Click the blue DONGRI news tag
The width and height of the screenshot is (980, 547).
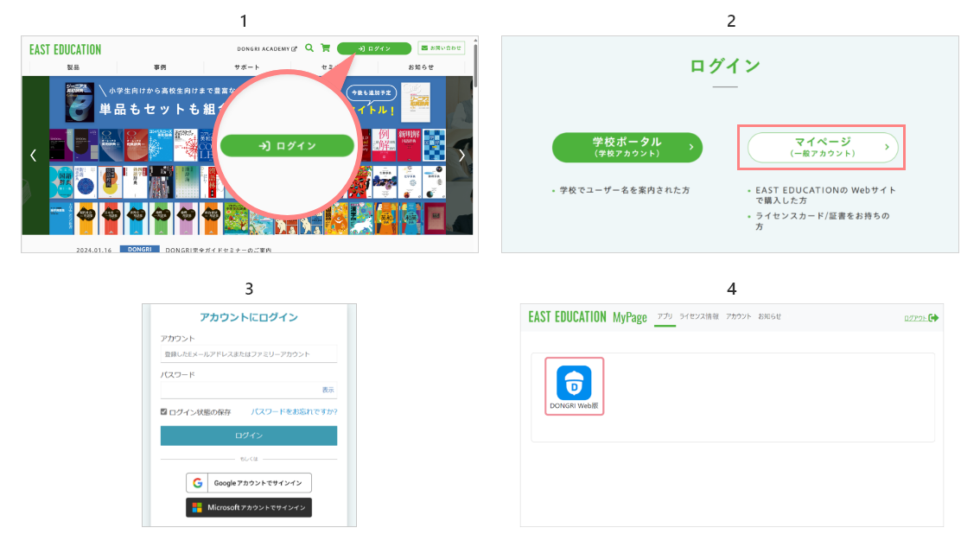tap(139, 249)
